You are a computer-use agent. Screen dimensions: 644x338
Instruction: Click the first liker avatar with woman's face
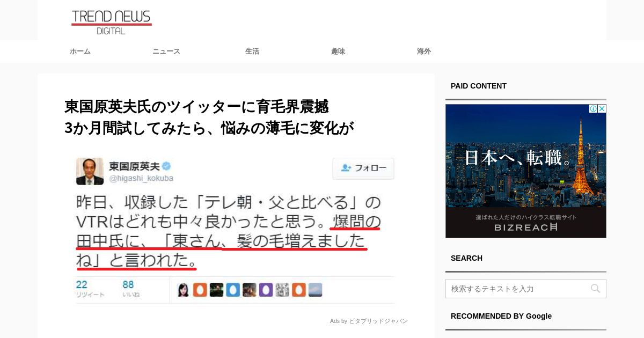[x=184, y=290]
